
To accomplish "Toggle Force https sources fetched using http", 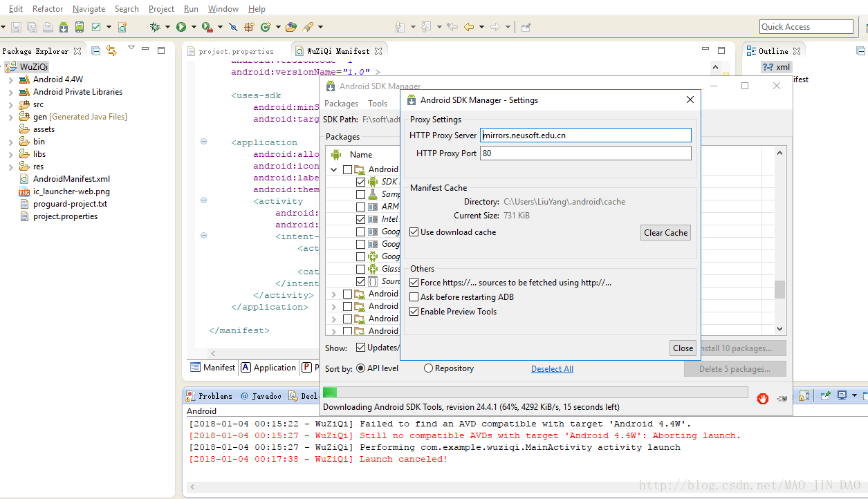I will click(x=414, y=283).
